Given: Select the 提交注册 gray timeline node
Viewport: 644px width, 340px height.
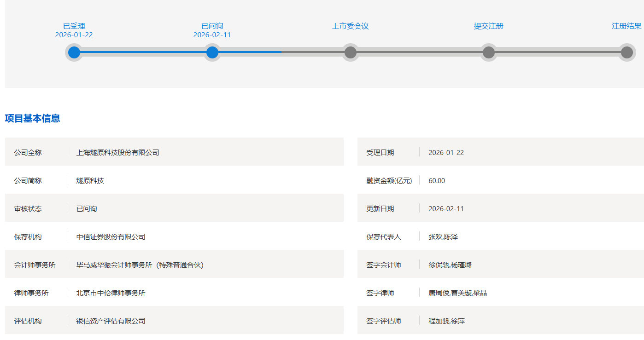Looking at the screenshot, I should pos(489,52).
